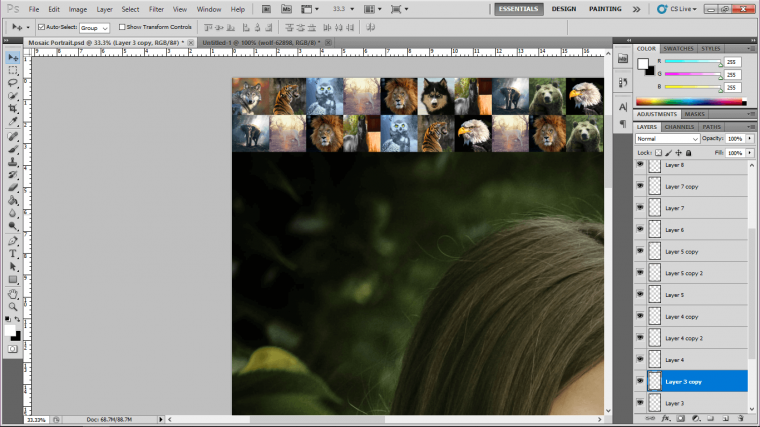The image size is (760, 427).
Task: Open the Layer menu
Action: pos(104,9)
